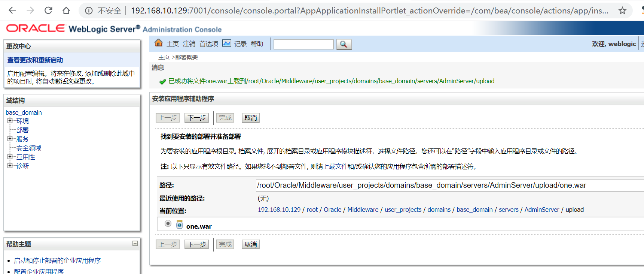Select 部署 in the domain tree
Image resolution: width=644 pixels, height=274 pixels.
point(22,130)
